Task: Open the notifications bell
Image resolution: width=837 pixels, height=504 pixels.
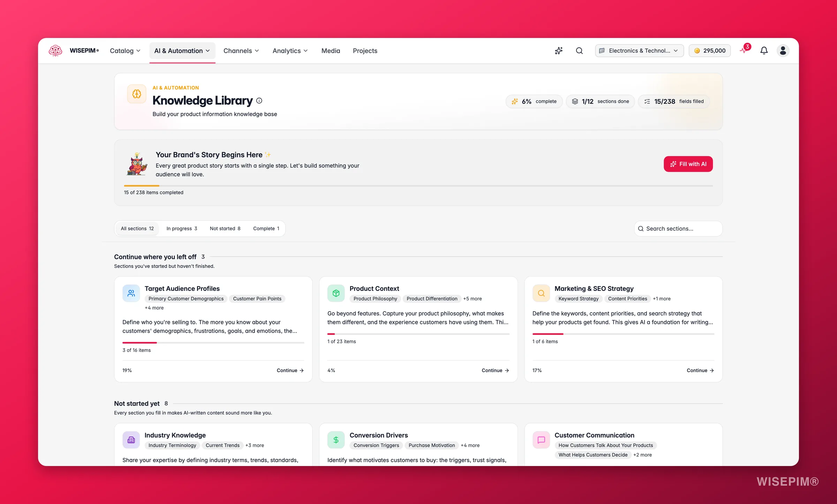Action: tap(764, 51)
